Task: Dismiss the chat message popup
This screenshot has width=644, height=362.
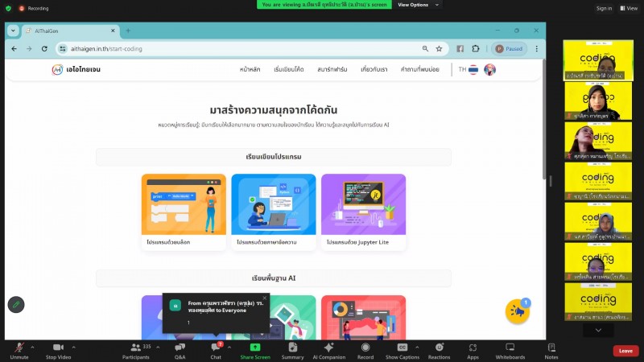Action: tap(265, 298)
